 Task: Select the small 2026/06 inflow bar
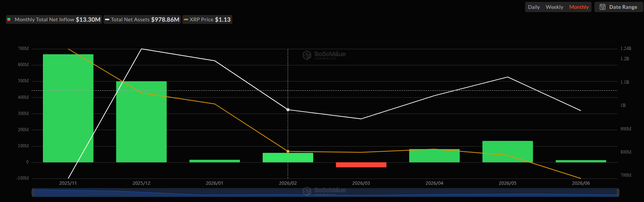click(x=581, y=161)
